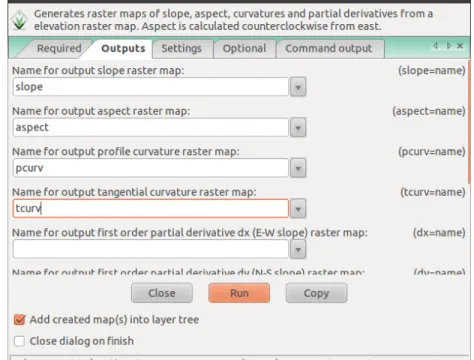This screenshot has height=360, width=474.
Task: Click 'Name for output tangential curvature raster map:' label
Action: pos(134,192)
